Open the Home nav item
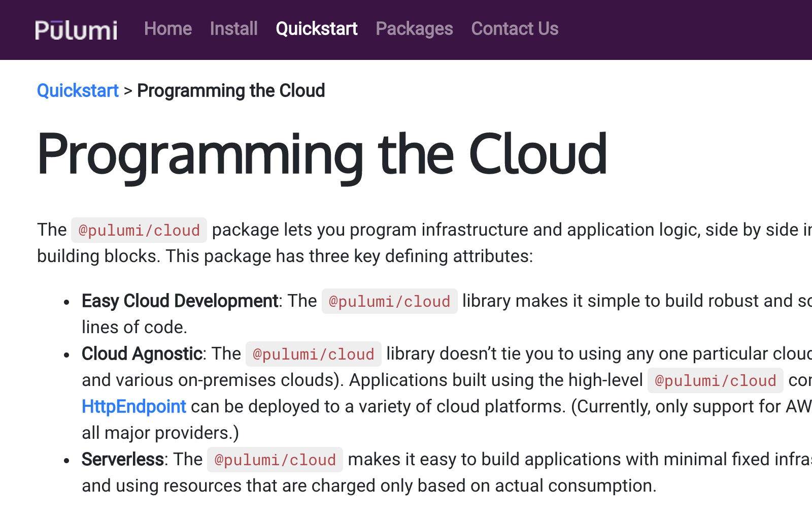 (x=168, y=29)
